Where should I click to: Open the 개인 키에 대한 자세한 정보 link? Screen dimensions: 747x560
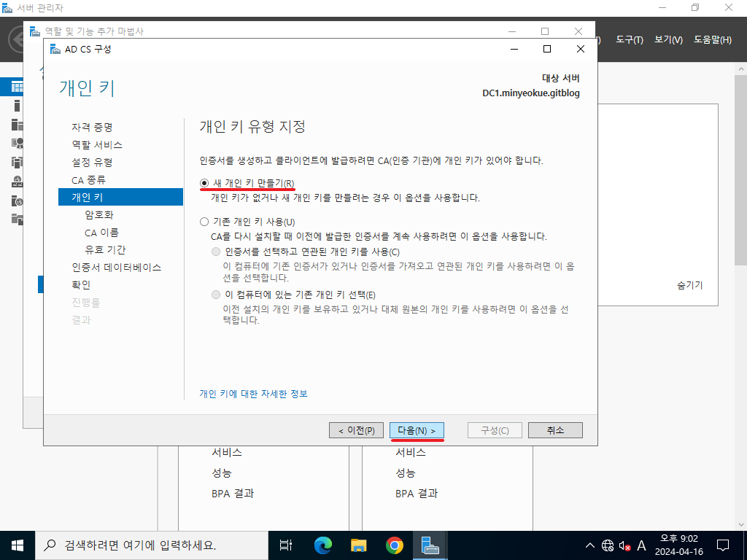point(253,394)
